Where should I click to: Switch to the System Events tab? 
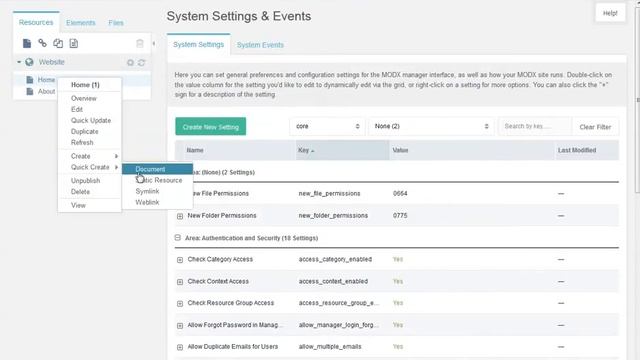point(260,45)
